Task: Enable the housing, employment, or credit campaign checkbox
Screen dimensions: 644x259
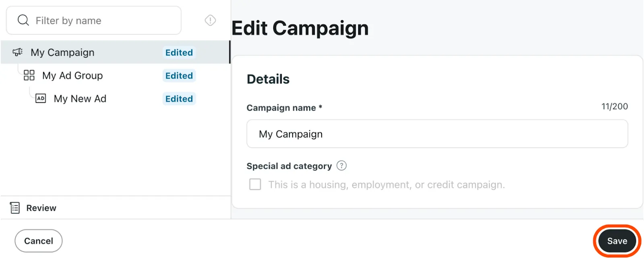Action: click(255, 184)
